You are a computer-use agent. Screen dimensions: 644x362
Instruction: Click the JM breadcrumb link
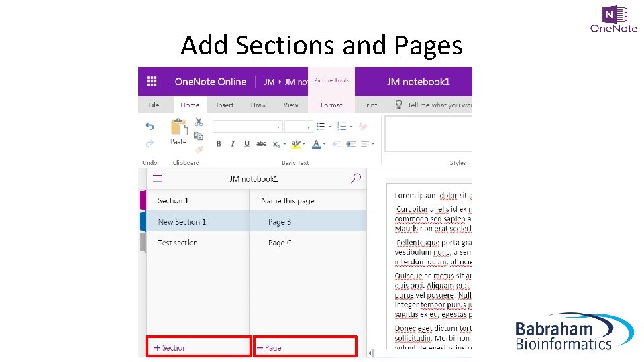[269, 82]
